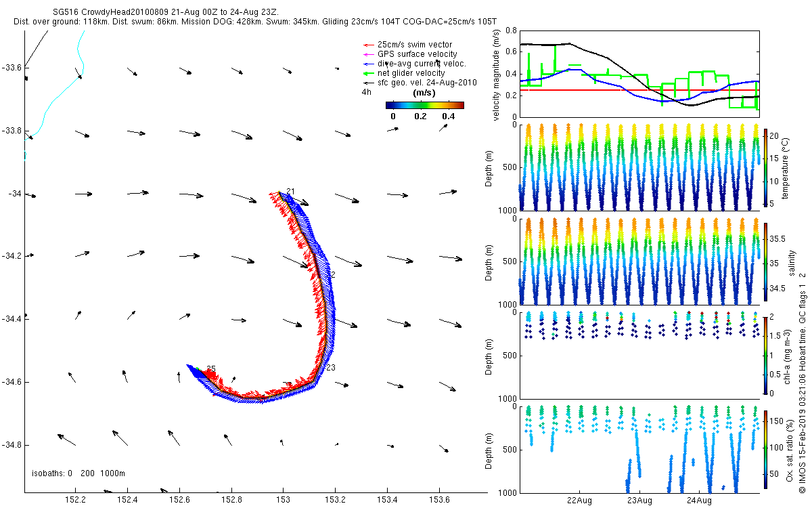
Task: Click the '0.8' tick on velocity magnitude axis
Action: pos(511,30)
